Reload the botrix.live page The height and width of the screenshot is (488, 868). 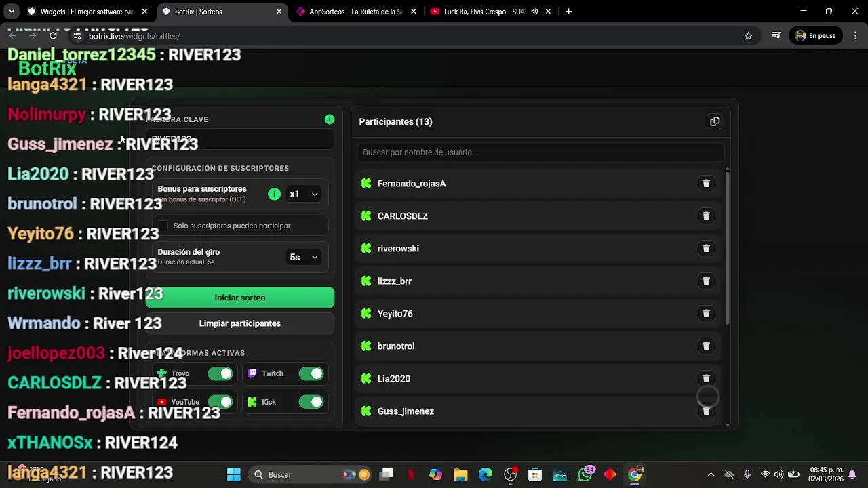pyautogui.click(x=53, y=36)
